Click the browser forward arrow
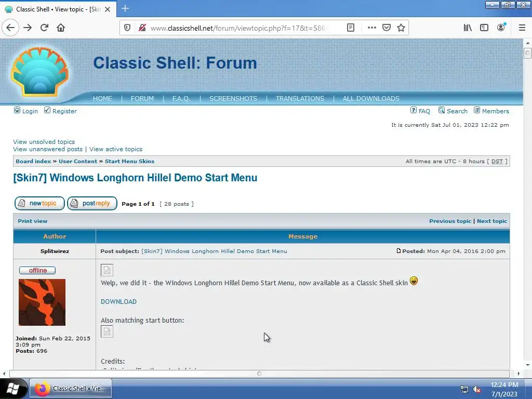The width and height of the screenshot is (532, 399). pos(28,28)
